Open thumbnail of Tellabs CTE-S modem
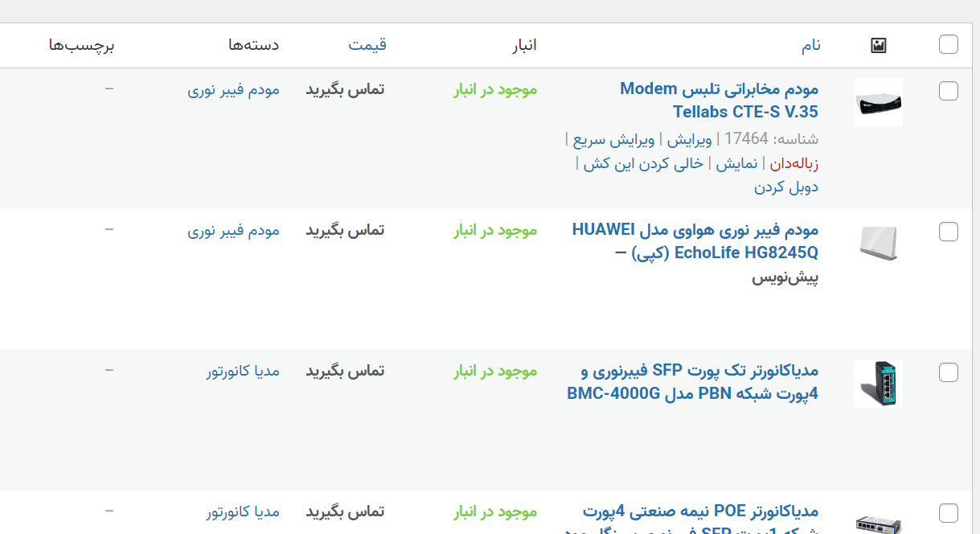The width and height of the screenshot is (980, 534). (x=878, y=102)
